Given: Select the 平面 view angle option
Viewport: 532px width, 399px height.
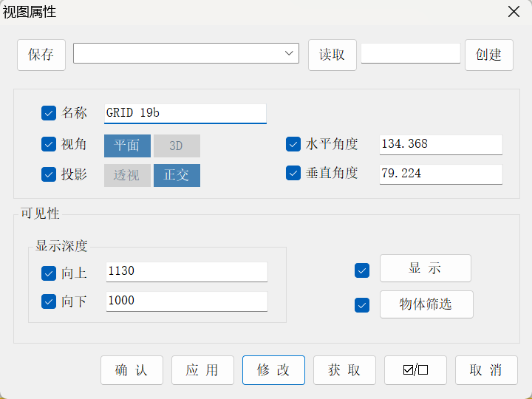Looking at the screenshot, I should [127, 146].
